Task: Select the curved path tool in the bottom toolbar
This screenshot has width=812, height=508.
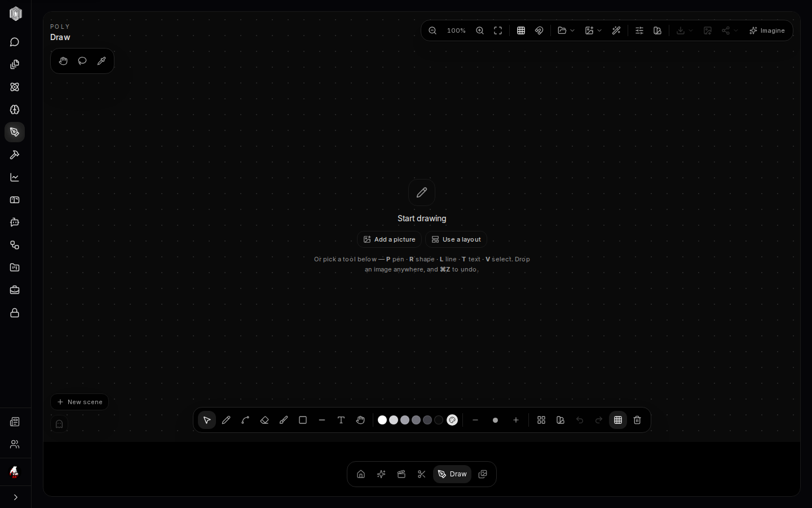Action: pos(245,420)
